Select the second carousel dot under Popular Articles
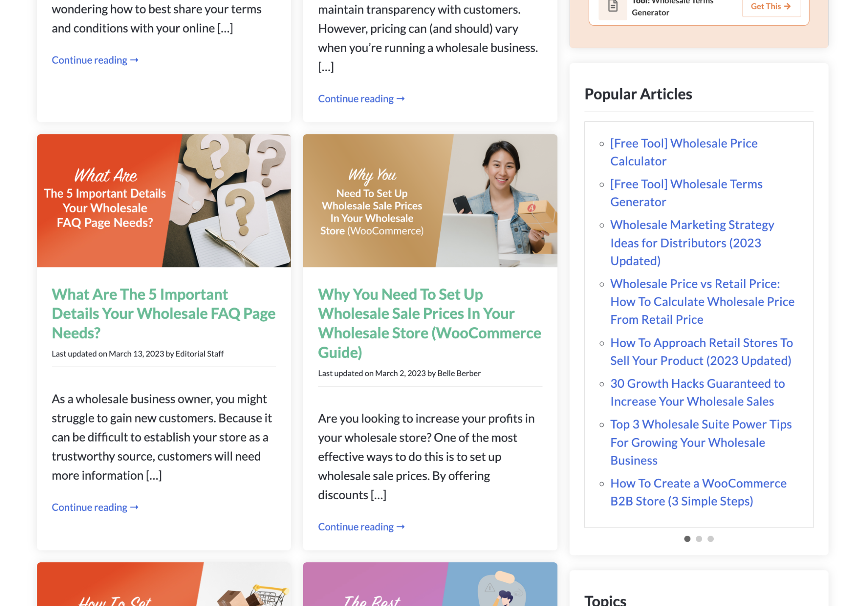This screenshot has height=606, width=868. coord(699,539)
